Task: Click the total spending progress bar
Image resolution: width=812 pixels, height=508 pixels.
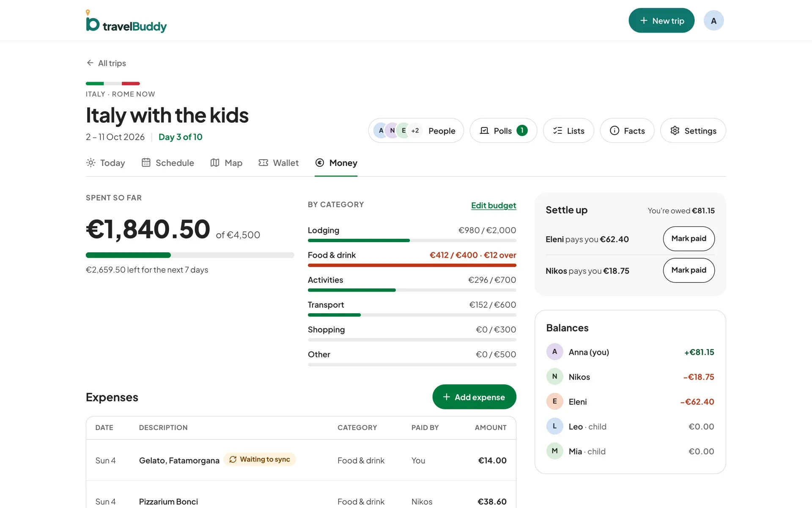Action: coord(190,255)
